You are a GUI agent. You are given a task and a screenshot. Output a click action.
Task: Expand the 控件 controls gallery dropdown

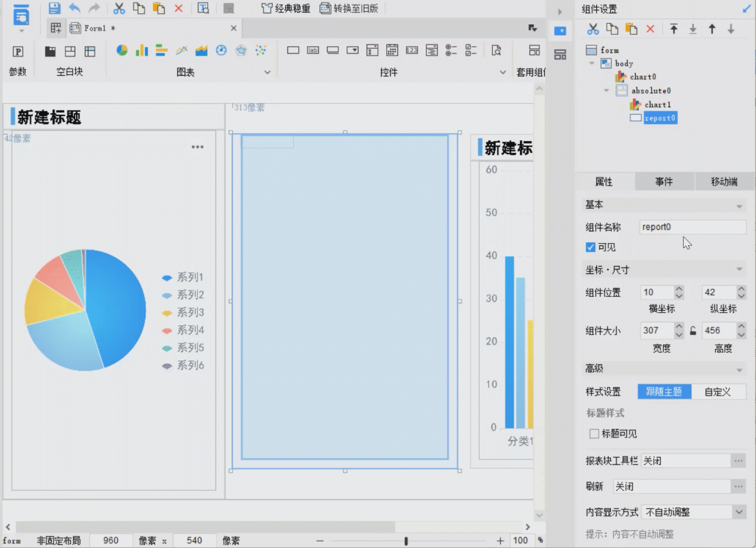point(502,72)
